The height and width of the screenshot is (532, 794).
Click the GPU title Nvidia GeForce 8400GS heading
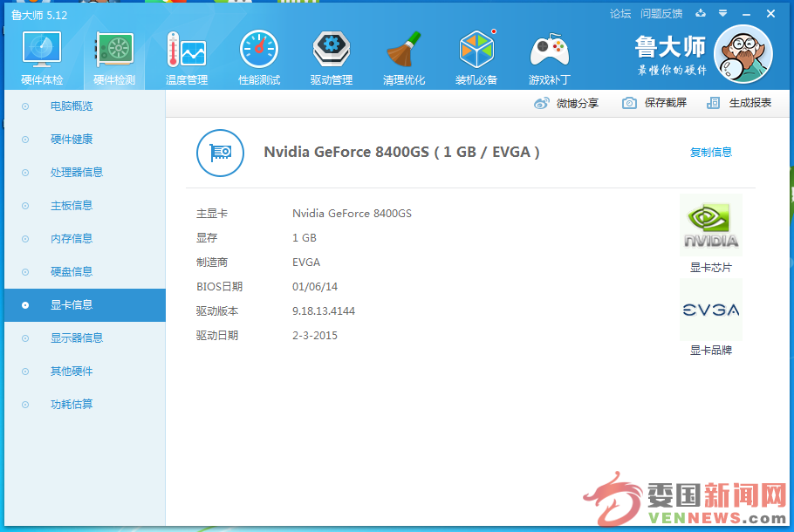pyautogui.click(x=401, y=153)
